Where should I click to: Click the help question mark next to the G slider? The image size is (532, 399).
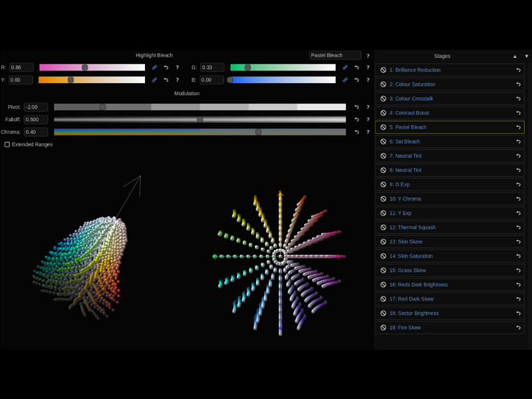coord(366,67)
